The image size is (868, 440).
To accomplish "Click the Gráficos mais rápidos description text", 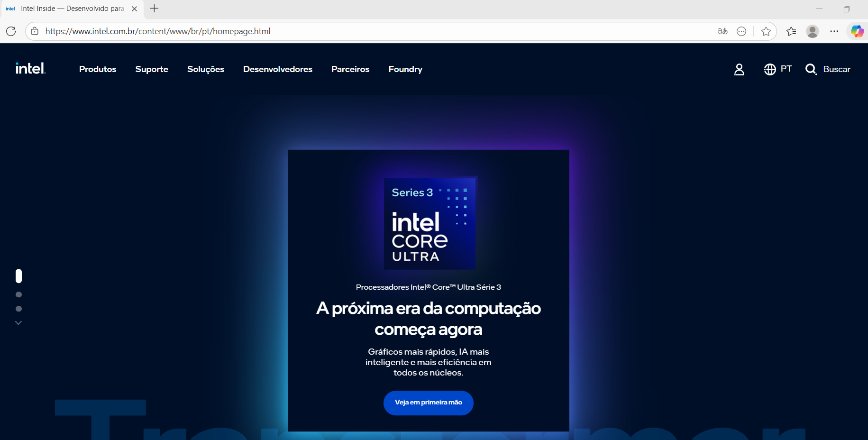I will pos(429,362).
